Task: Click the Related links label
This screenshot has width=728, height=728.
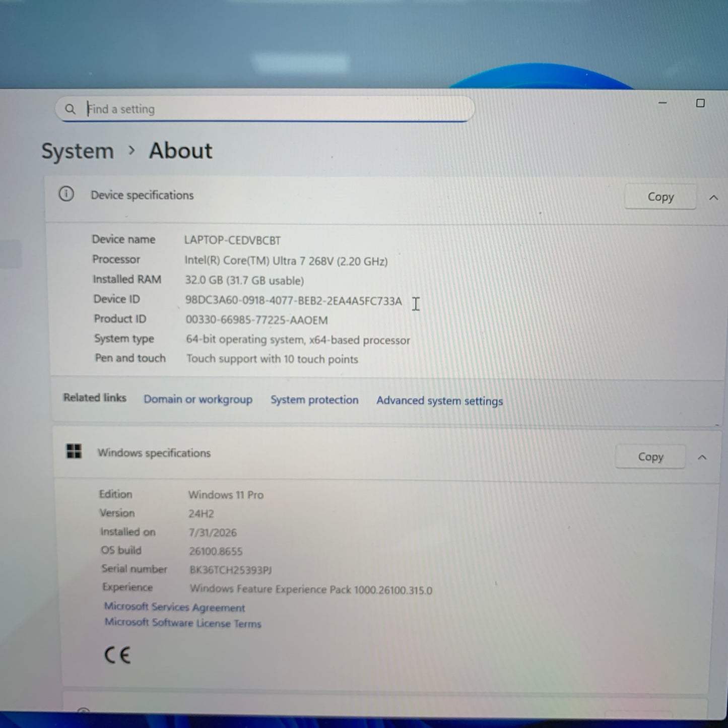Action: click(x=95, y=398)
